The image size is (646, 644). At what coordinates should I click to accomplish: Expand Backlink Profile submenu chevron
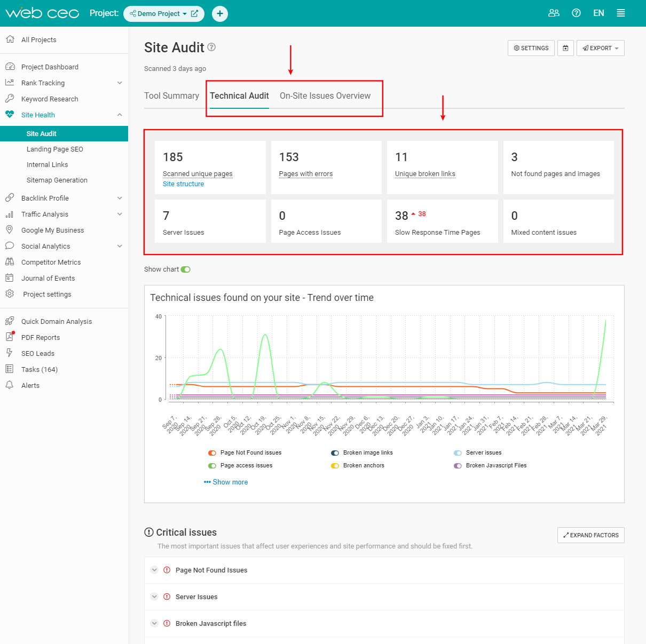[120, 198]
